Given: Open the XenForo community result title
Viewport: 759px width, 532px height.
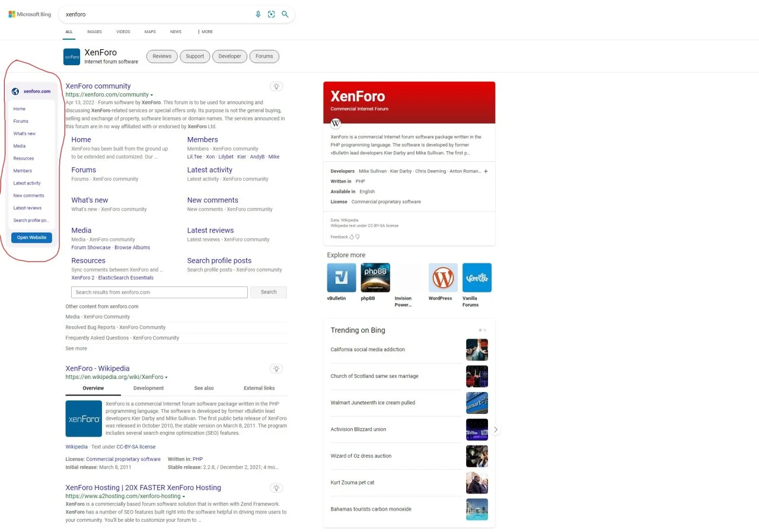Looking at the screenshot, I should coord(98,86).
